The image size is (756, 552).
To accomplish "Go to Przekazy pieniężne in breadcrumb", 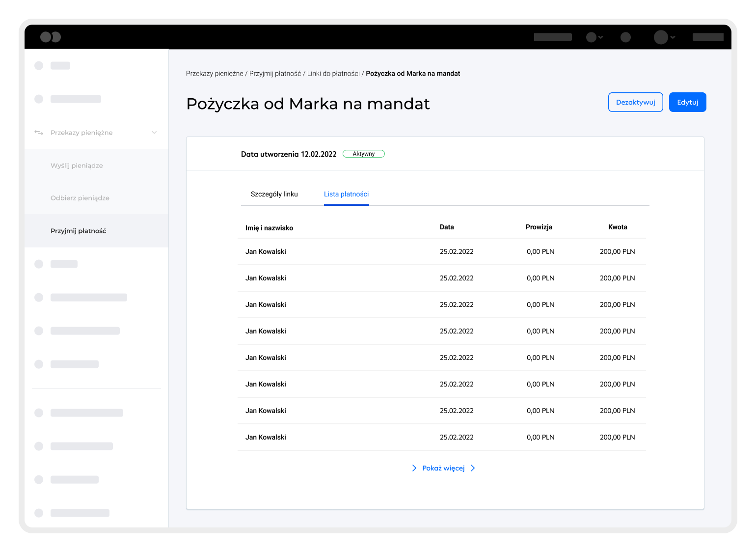I will click(x=215, y=74).
